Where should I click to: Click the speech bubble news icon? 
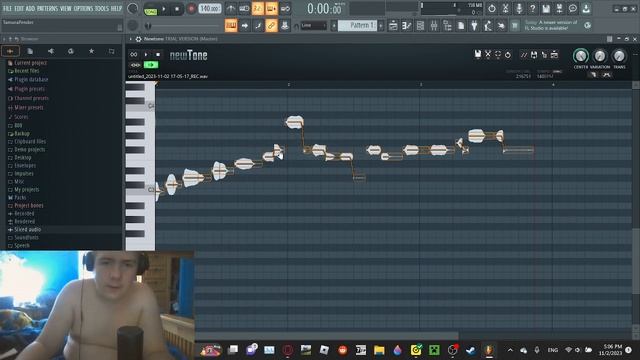tap(573, 9)
